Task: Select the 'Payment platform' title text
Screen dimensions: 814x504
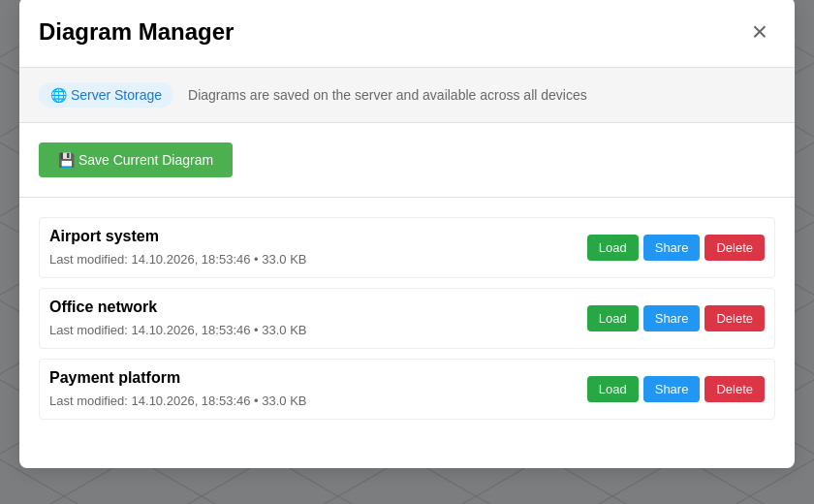Action: point(114,377)
